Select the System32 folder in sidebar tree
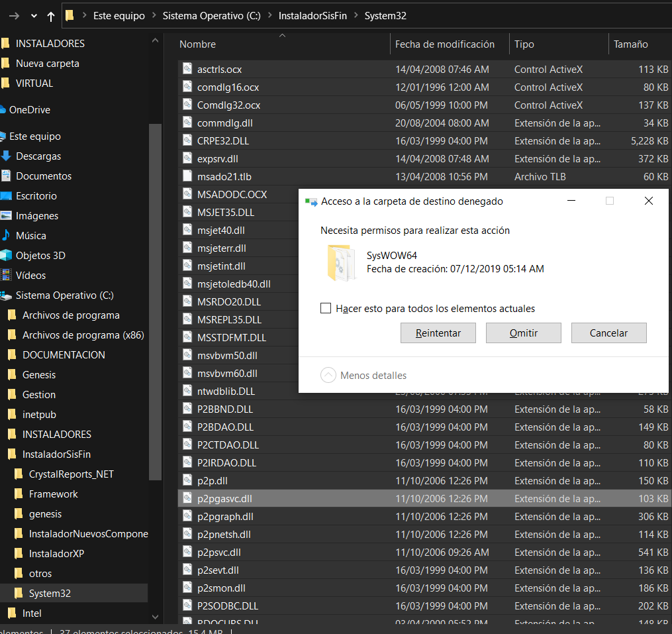Viewport: 672px width, 634px height. (x=50, y=593)
